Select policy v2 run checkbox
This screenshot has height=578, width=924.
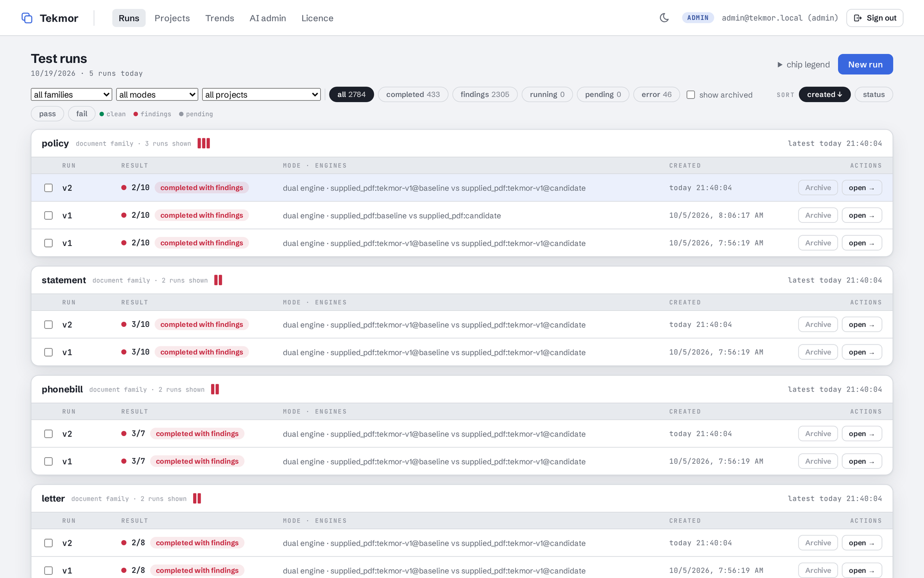coord(49,188)
